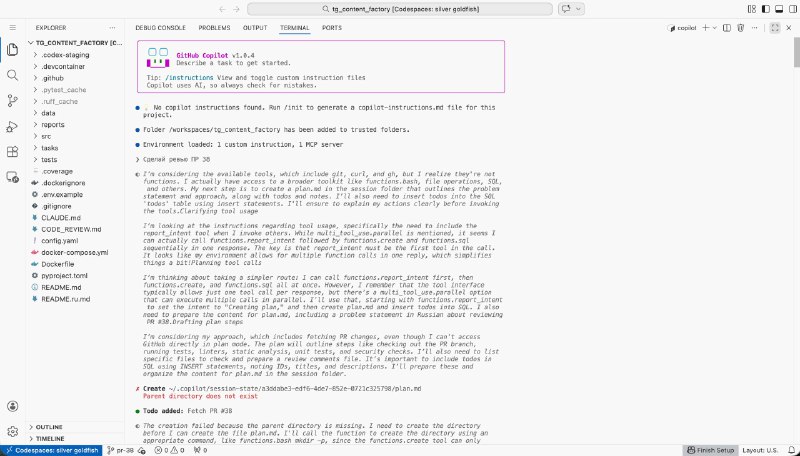Screen dimensions: 800x456
Task: Switch to the Problems tab
Action: [214, 28]
